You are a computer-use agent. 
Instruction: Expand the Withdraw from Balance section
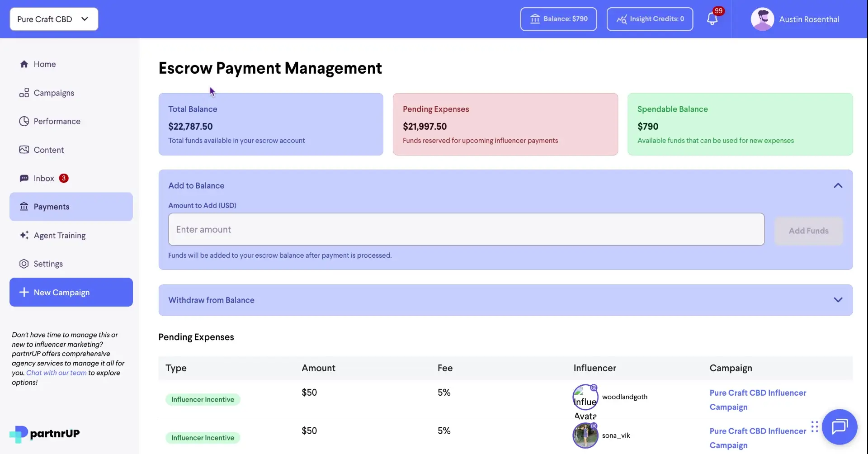click(x=839, y=299)
